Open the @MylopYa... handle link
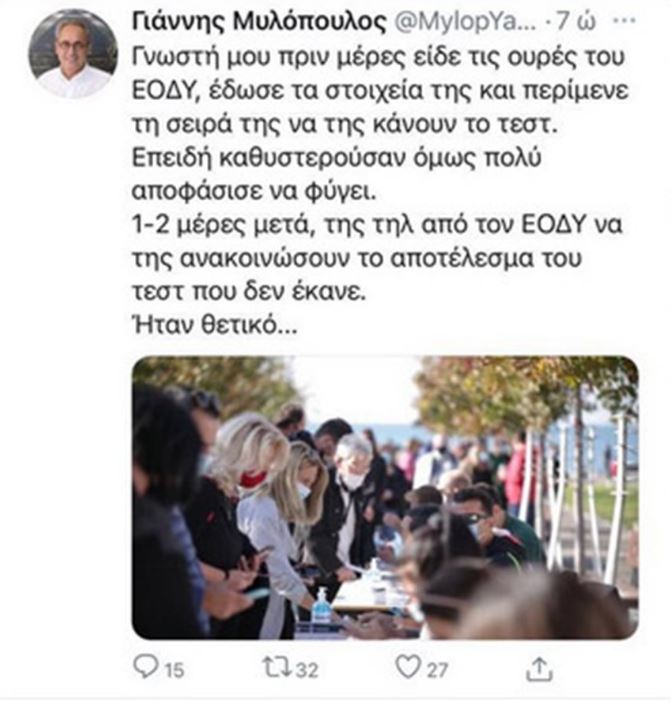This screenshot has width=671, height=721. coord(465,22)
